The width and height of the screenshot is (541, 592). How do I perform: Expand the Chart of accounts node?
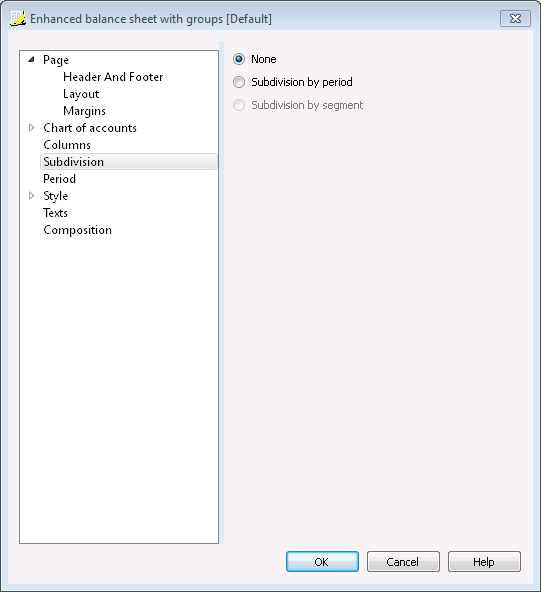[32, 128]
